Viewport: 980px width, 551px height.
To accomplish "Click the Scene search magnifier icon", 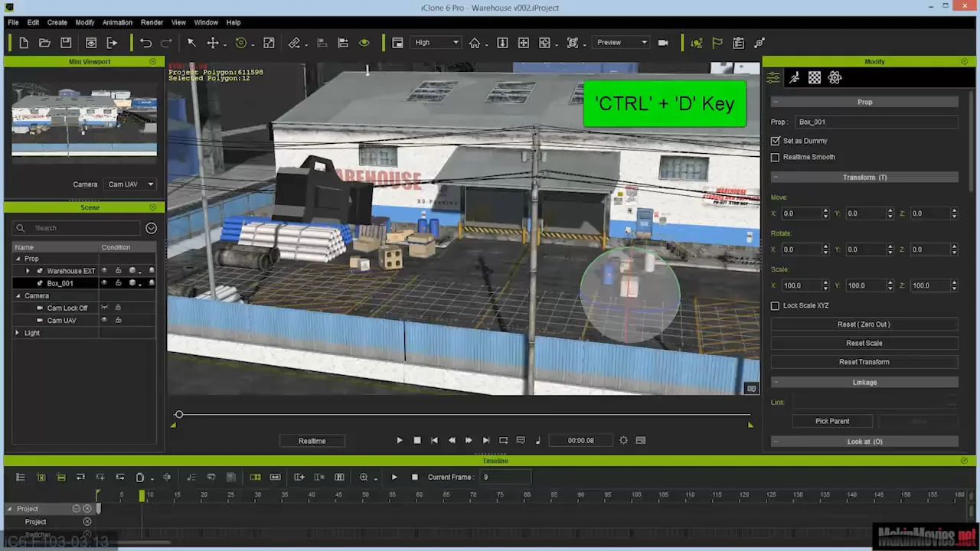I will (x=21, y=228).
